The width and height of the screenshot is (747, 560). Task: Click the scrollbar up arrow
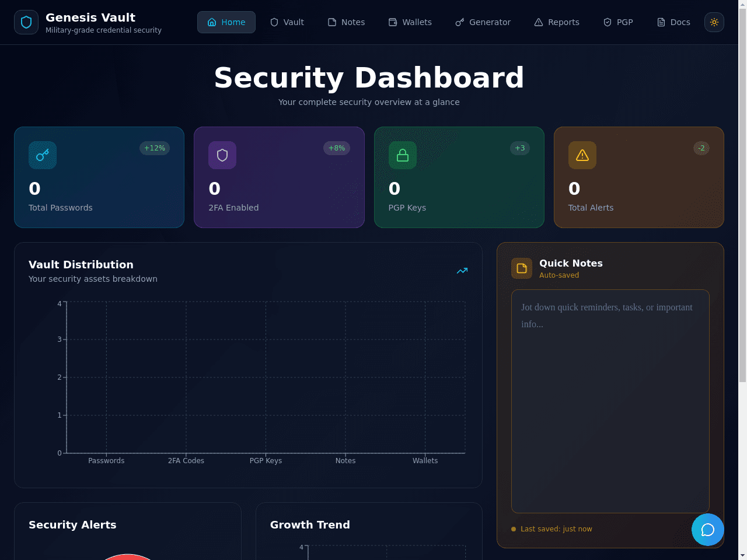point(742,4)
